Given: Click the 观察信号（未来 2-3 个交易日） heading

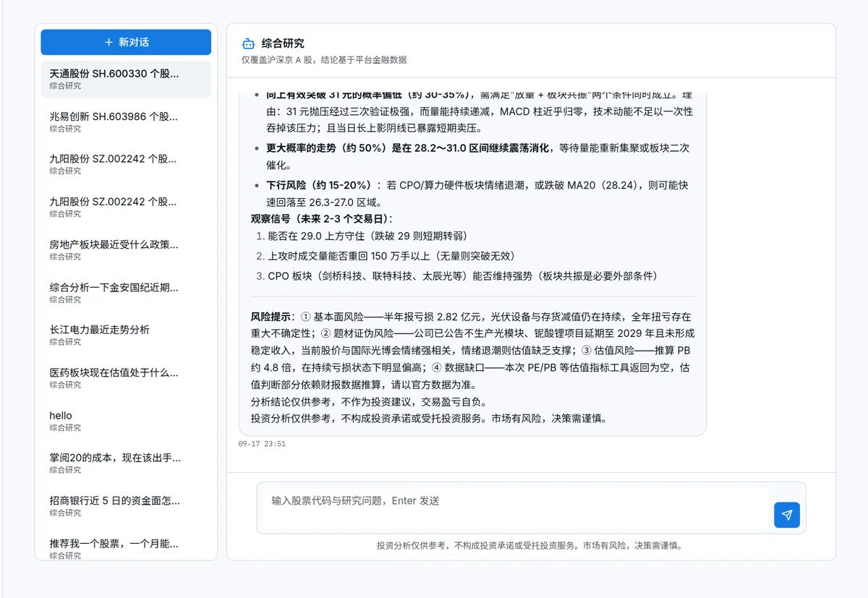Looking at the screenshot, I should pyautogui.click(x=322, y=218).
